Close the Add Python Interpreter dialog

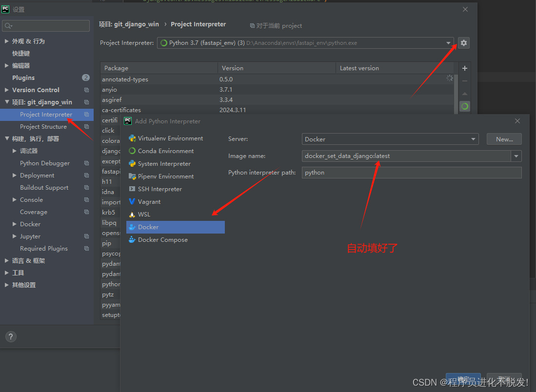517,121
